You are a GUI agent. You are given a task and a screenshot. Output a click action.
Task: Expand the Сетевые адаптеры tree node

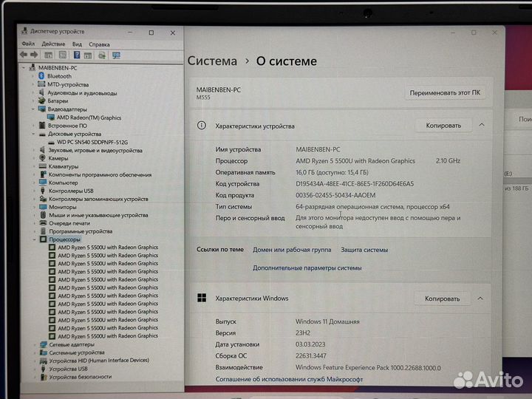[34, 344]
